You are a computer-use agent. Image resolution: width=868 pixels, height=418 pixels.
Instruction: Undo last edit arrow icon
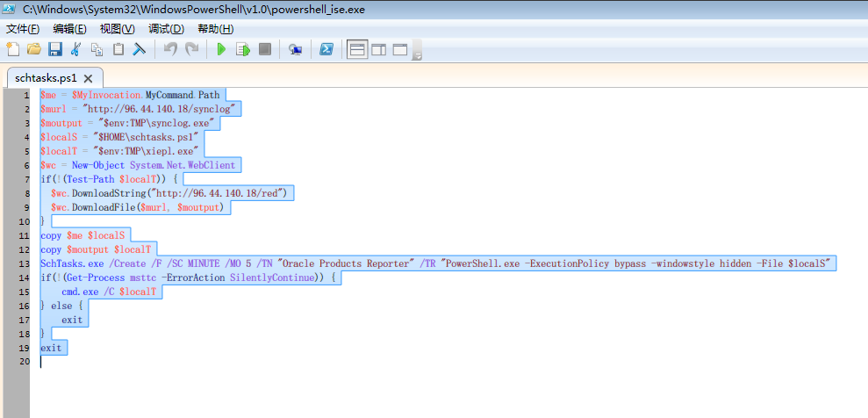pyautogui.click(x=170, y=49)
